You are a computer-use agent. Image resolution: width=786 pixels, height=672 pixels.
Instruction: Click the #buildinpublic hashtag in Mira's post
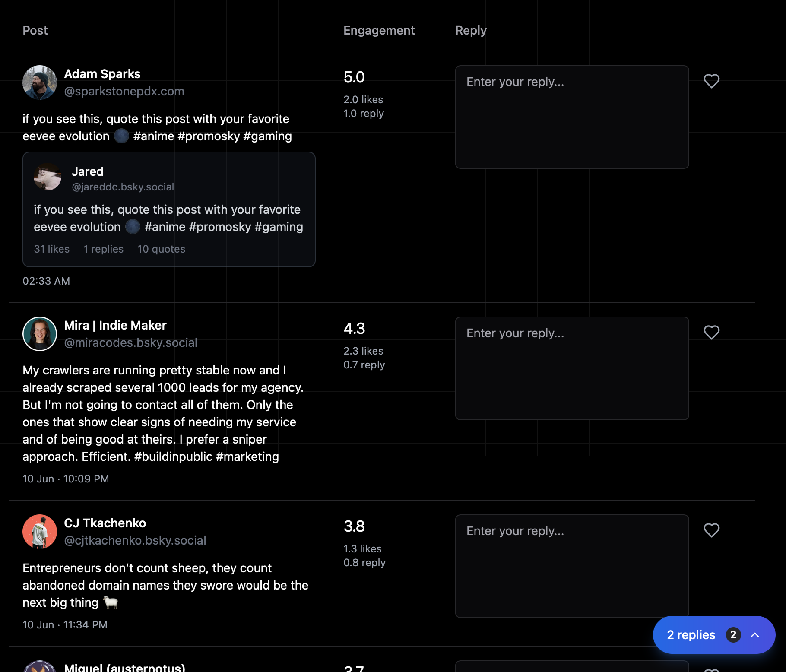[173, 456]
